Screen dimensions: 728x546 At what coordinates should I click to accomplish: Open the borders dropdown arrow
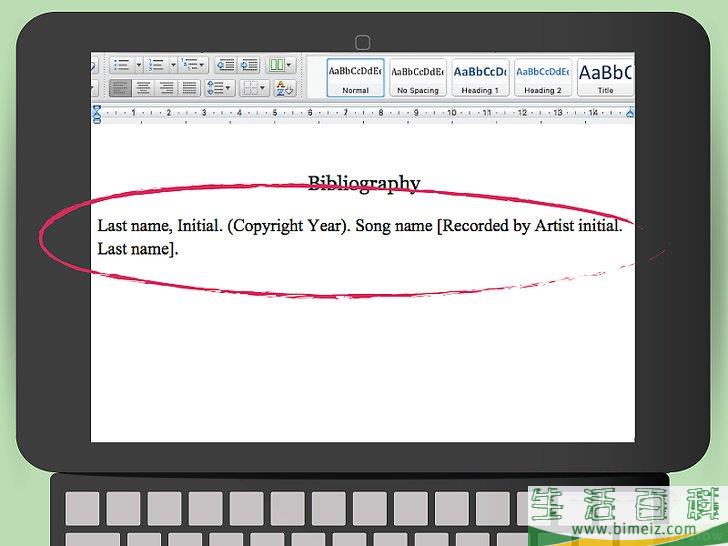click(x=263, y=88)
